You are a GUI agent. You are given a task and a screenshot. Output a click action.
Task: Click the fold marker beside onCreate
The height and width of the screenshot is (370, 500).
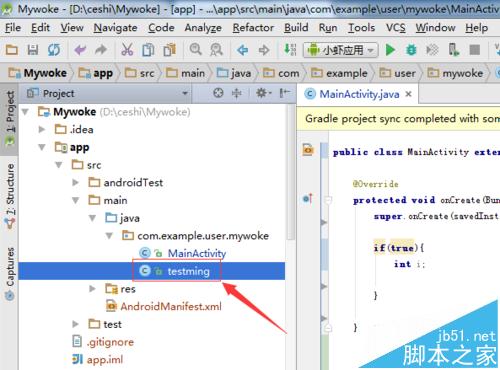pyautogui.click(x=328, y=200)
